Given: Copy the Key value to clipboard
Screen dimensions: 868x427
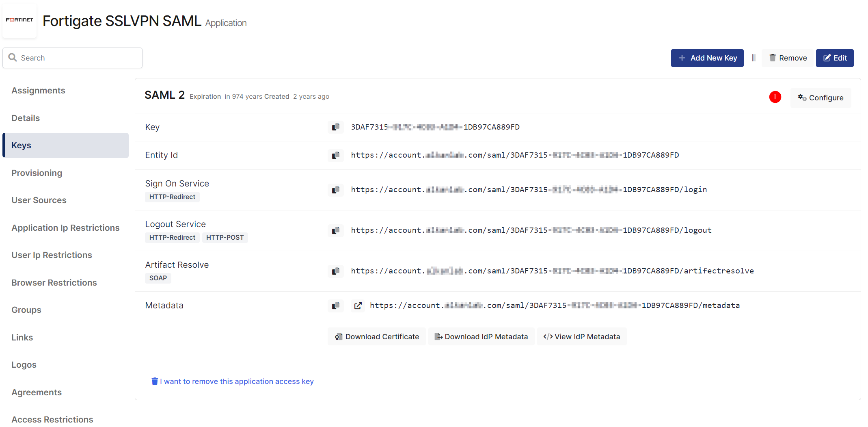Looking at the screenshot, I should click(335, 127).
